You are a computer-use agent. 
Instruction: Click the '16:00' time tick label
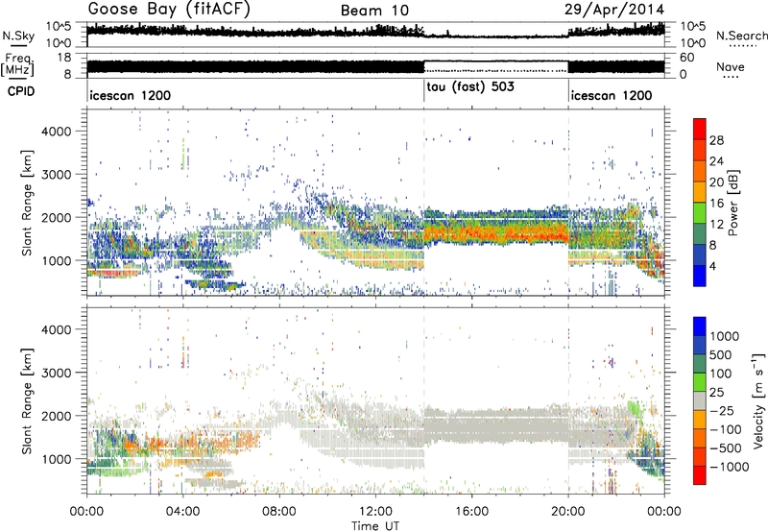pos(471,512)
